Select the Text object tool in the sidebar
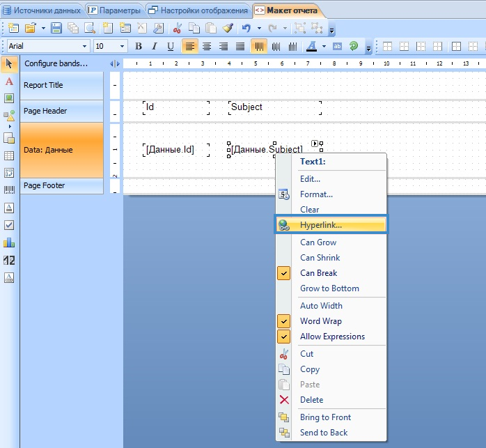Screen dimensions: 486x448 click(x=9, y=82)
